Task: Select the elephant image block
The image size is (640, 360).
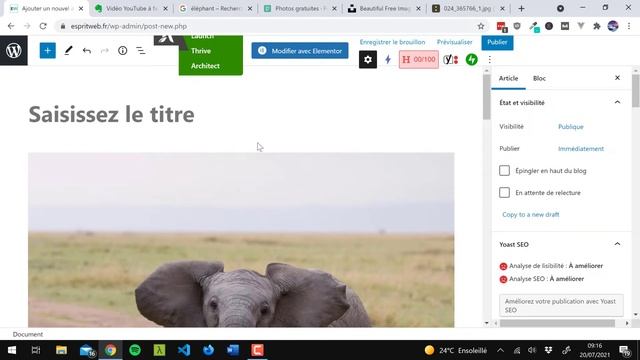Action: (x=241, y=240)
